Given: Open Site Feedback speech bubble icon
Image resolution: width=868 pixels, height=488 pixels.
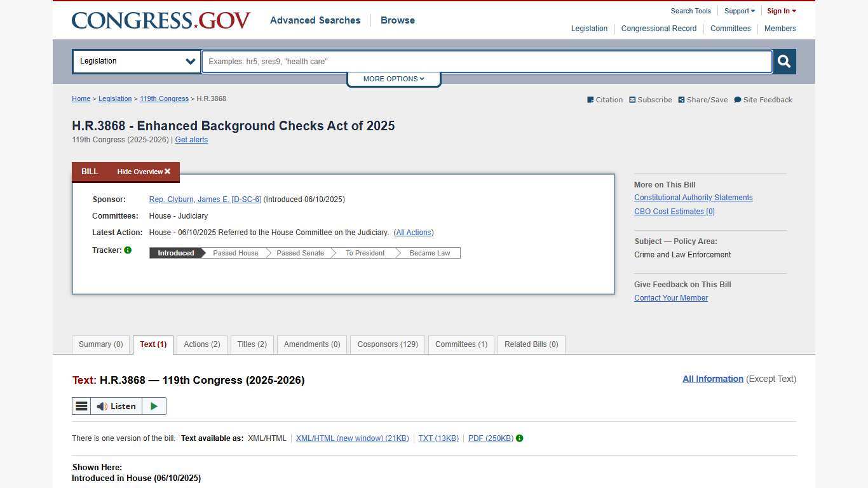Looking at the screenshot, I should click(738, 100).
